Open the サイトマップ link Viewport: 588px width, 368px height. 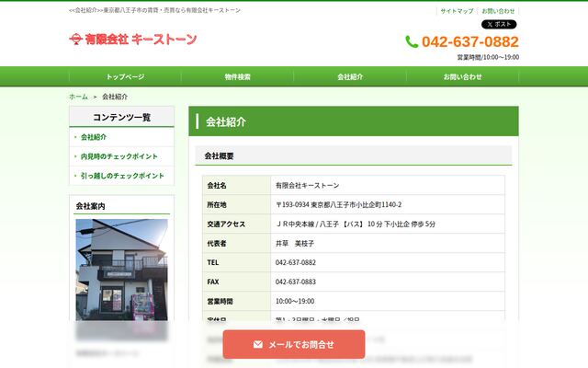[457, 11]
